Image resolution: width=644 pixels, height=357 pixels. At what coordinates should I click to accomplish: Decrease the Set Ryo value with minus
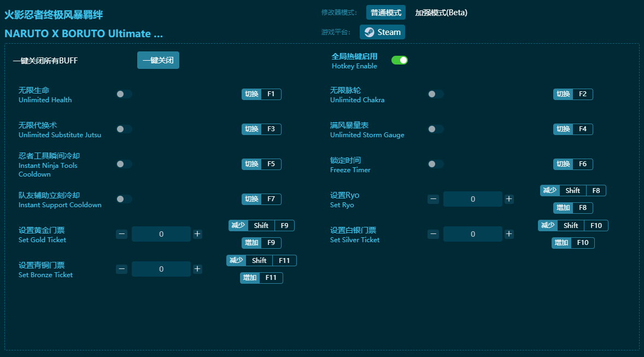pos(434,199)
